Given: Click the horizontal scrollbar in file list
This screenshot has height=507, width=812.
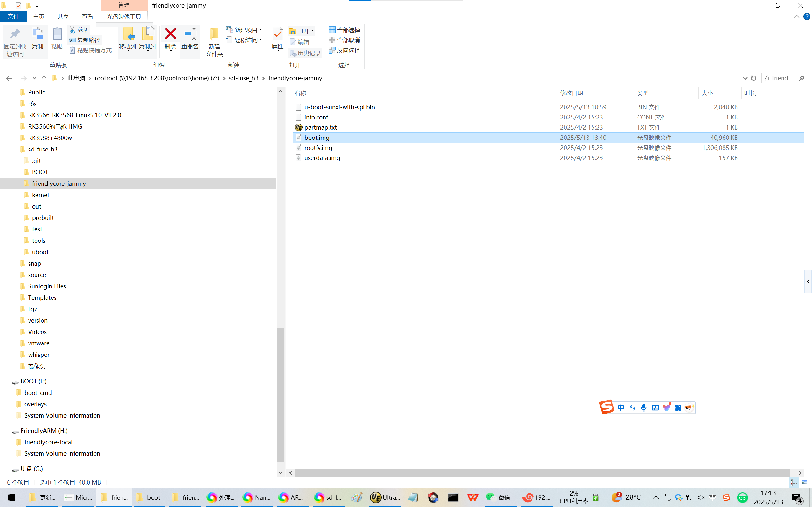Looking at the screenshot, I should [x=541, y=473].
